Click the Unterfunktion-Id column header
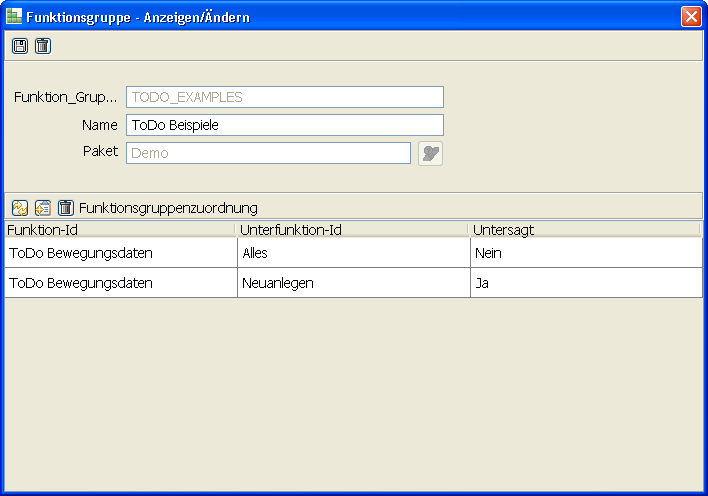This screenshot has width=708, height=496. pyautogui.click(x=353, y=230)
